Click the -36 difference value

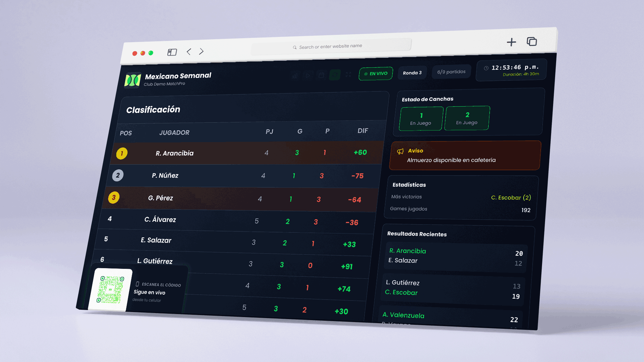point(352,223)
